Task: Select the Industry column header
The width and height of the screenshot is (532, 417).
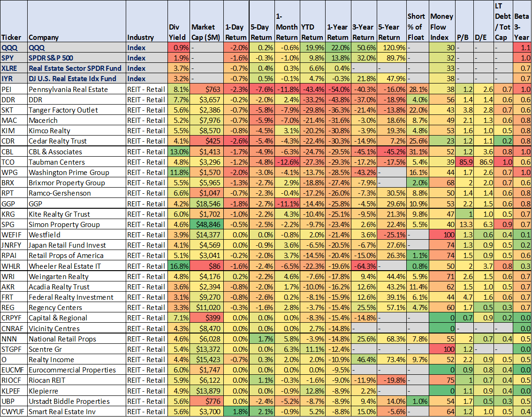Action: 147,21
